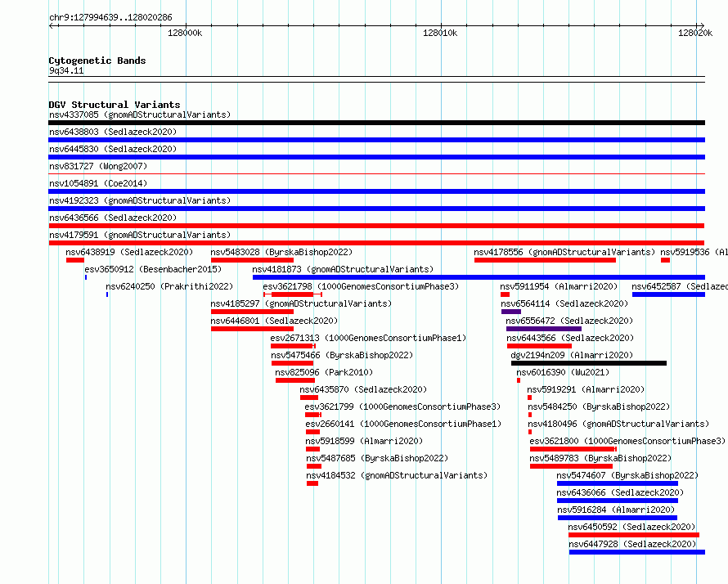Select the blue nsv4181873 variant bar
This screenshot has height=584, width=728.
tap(479, 277)
